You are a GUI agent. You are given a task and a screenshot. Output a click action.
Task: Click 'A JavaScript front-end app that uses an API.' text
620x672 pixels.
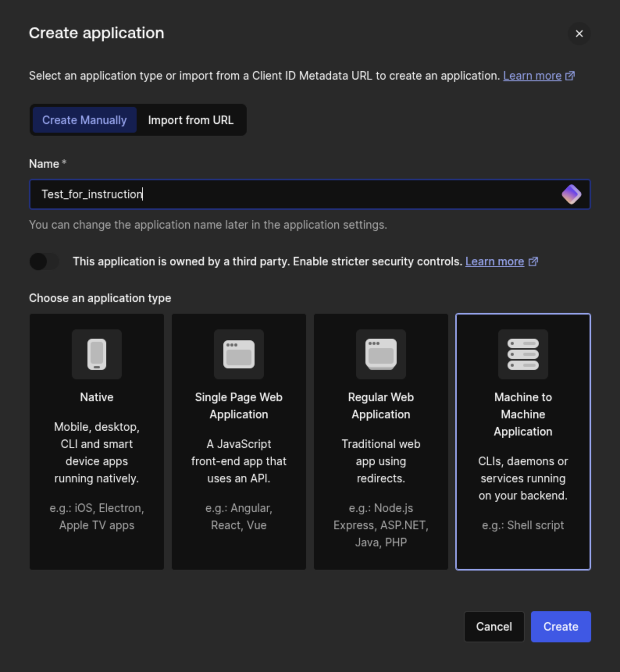(x=239, y=461)
